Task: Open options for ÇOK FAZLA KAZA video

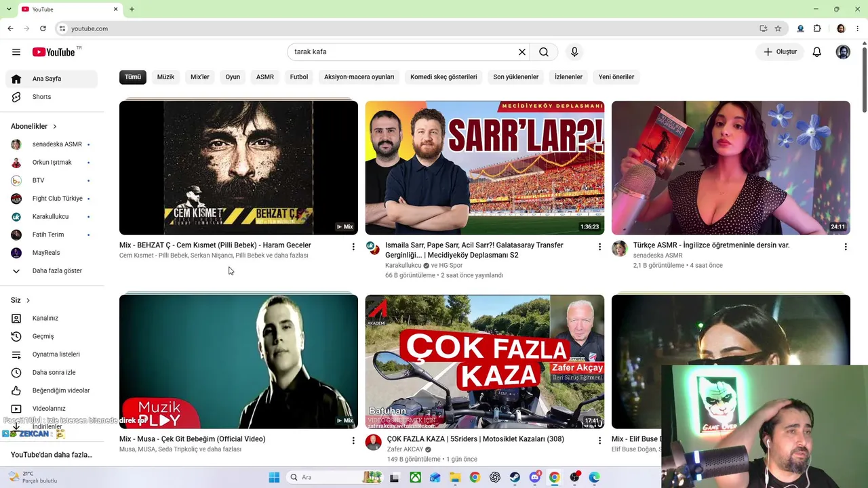Action: coord(599,441)
